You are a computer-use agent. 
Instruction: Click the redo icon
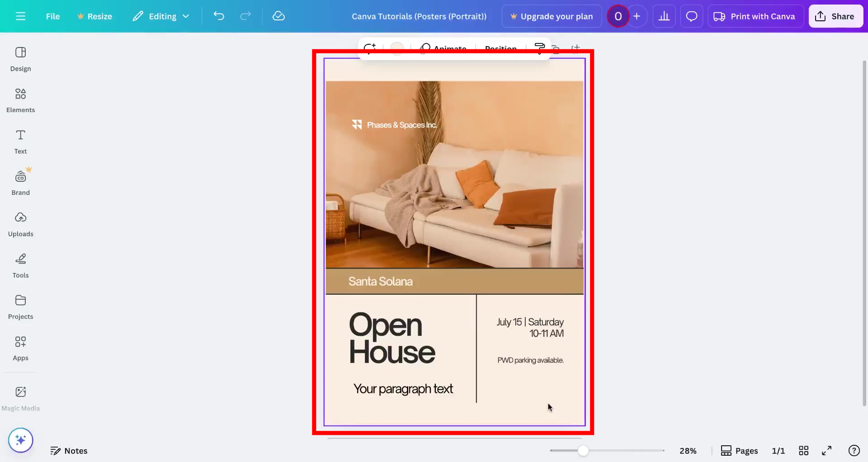[245, 16]
